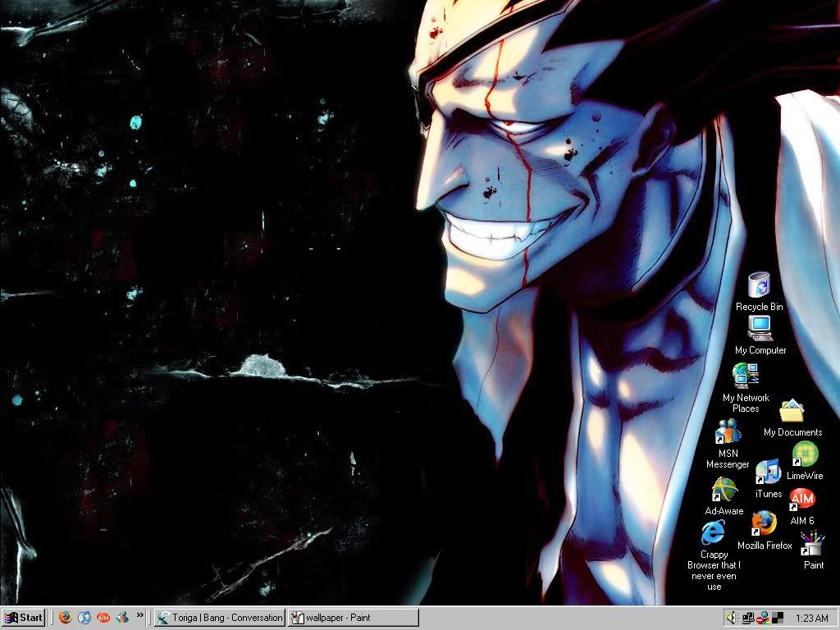Launch iTunes from the Quick Launch bar

(84, 618)
